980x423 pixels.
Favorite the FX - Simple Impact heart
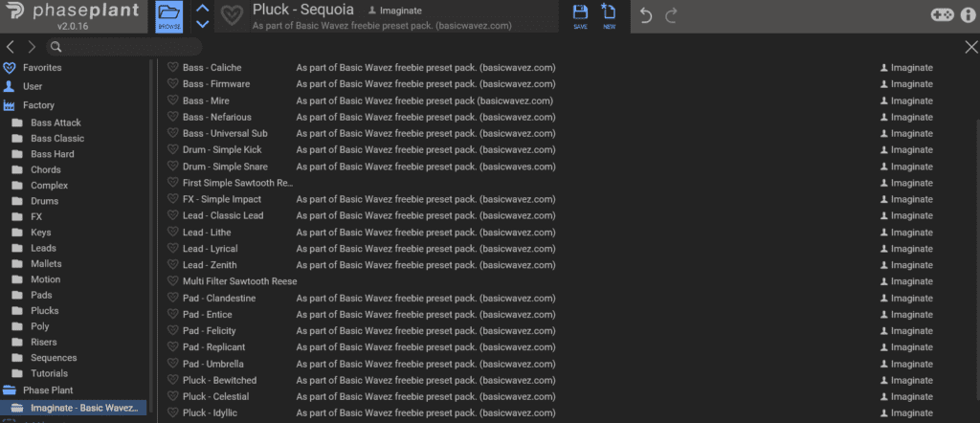point(173,199)
